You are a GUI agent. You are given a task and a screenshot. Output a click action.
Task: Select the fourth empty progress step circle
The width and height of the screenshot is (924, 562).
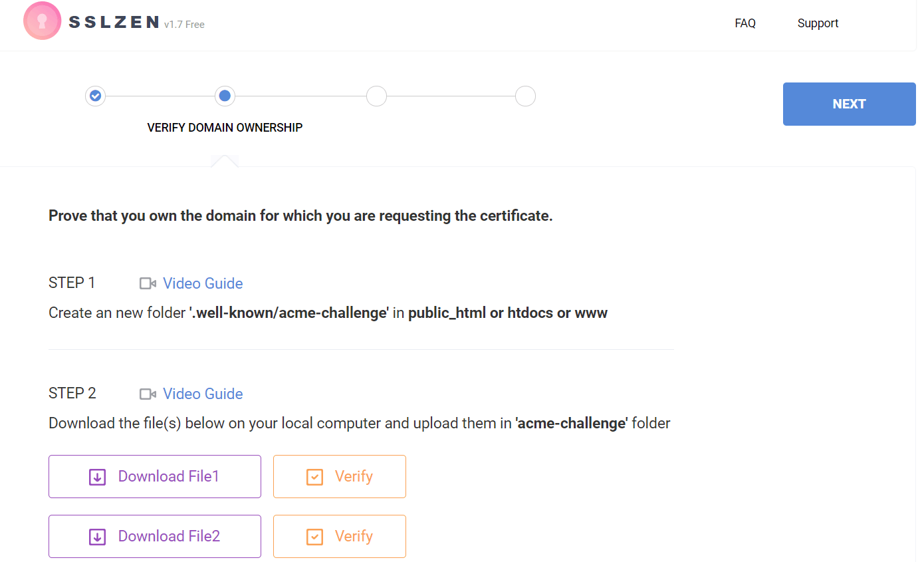tap(525, 96)
